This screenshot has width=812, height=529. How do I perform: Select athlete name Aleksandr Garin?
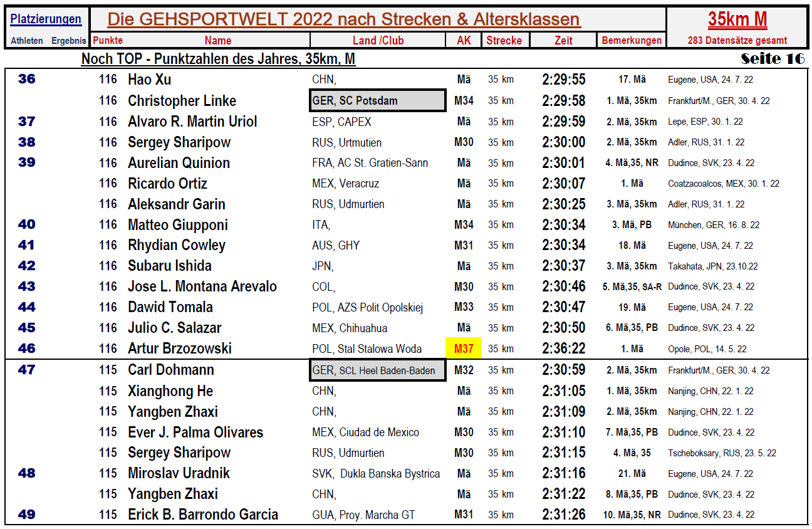click(x=177, y=204)
